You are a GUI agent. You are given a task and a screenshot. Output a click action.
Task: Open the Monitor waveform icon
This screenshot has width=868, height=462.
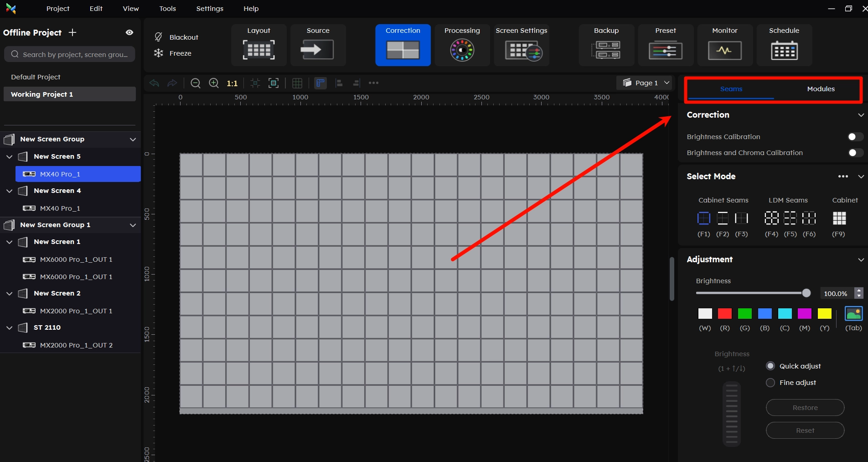(724, 50)
